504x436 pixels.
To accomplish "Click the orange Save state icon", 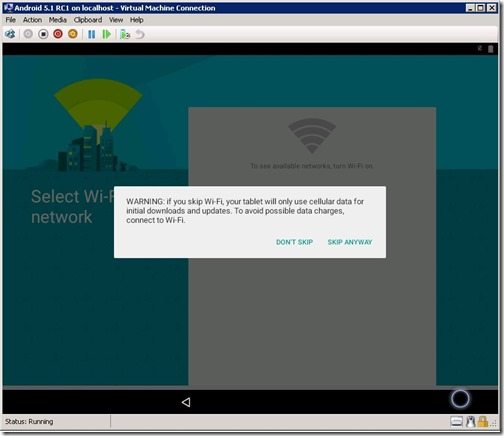I will pyautogui.click(x=73, y=34).
